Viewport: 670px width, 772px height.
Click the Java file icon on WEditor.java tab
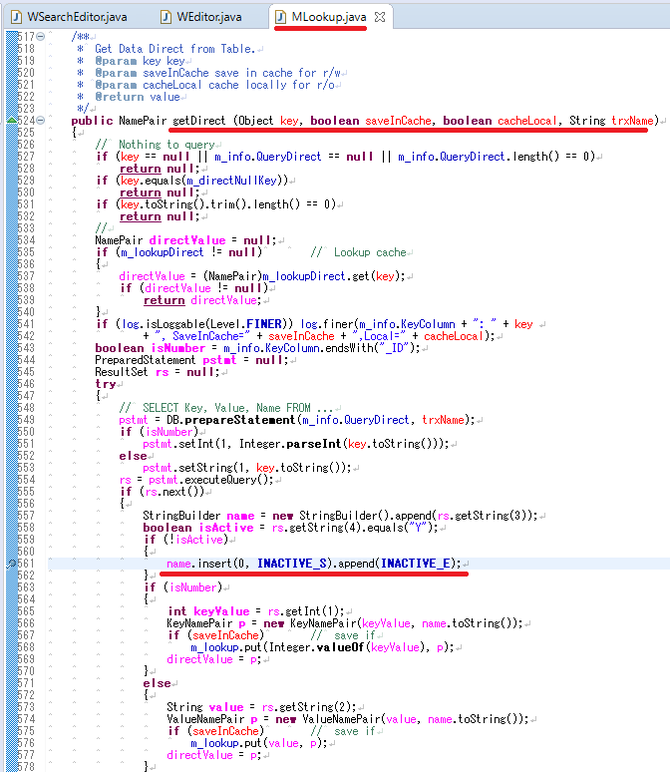[x=166, y=17]
